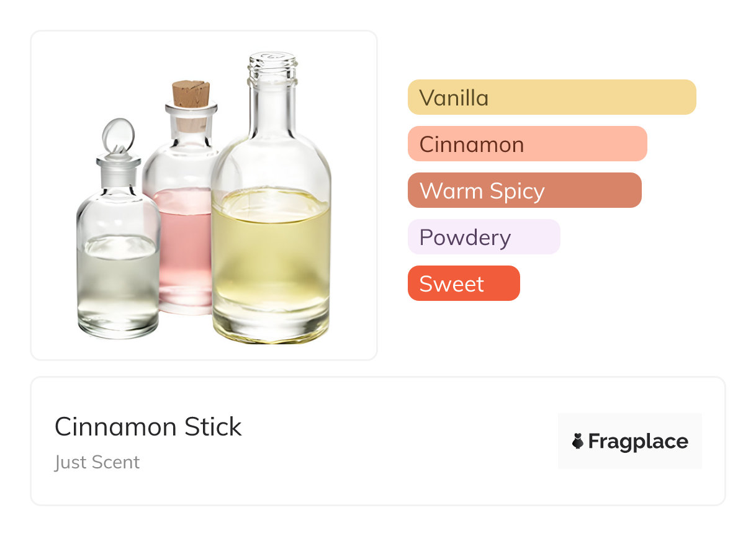Click the pink liquid in middle bottle
The height and width of the screenshot is (536, 756).
[x=183, y=248]
